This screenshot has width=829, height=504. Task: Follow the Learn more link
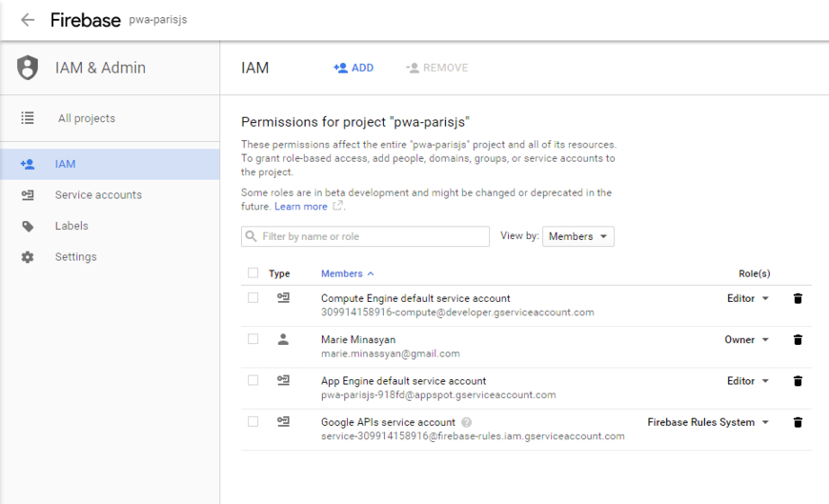pos(301,207)
